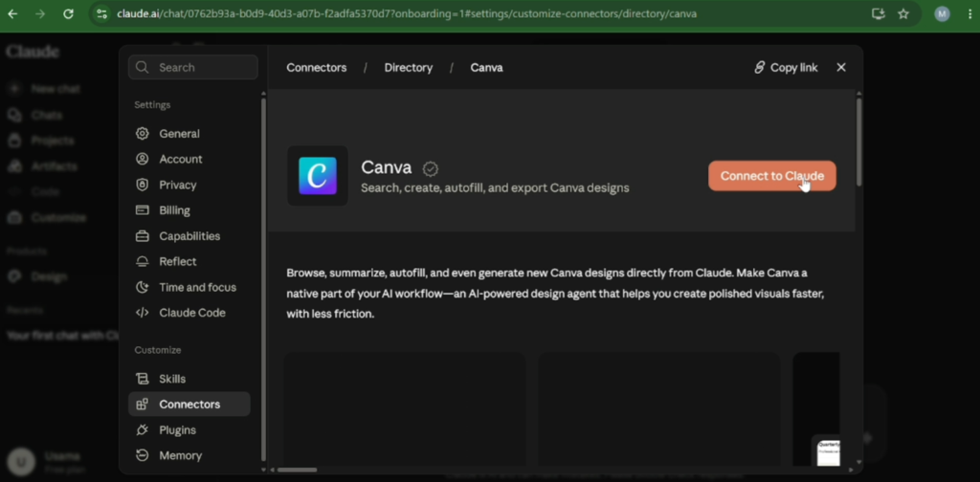980x482 pixels.
Task: Open the Plugins section
Action: click(x=189, y=430)
